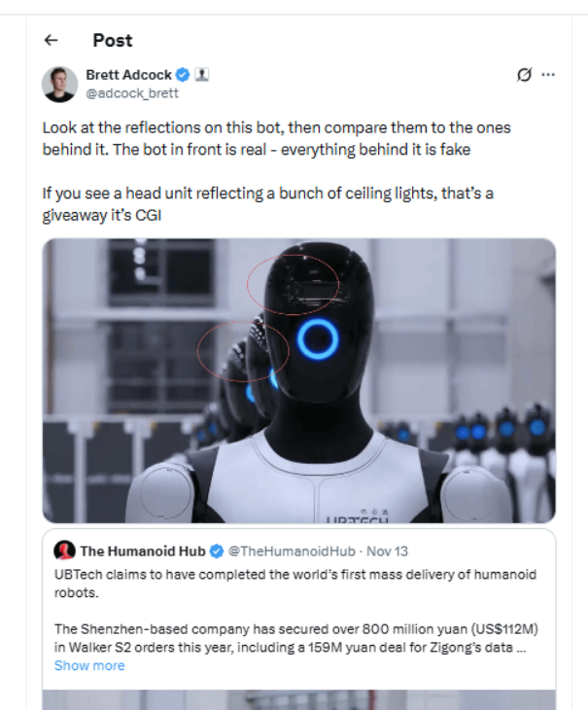Open the quoted UBTech post text

(x=296, y=611)
